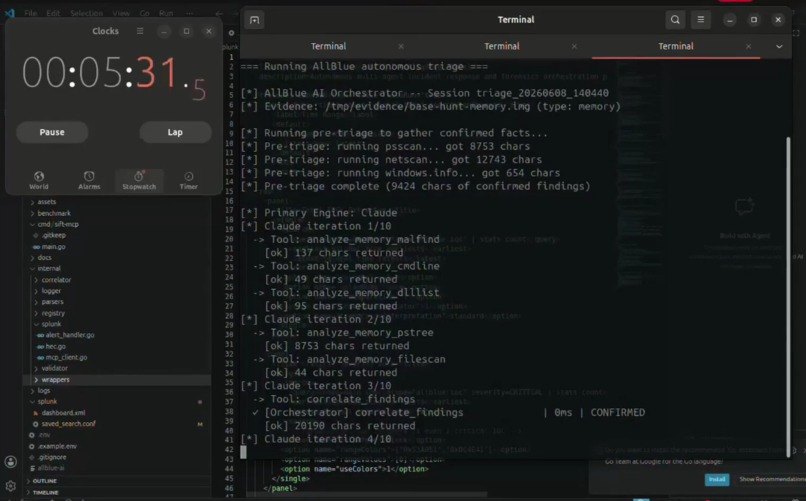Open VS Code Manage gear icon

(10, 486)
